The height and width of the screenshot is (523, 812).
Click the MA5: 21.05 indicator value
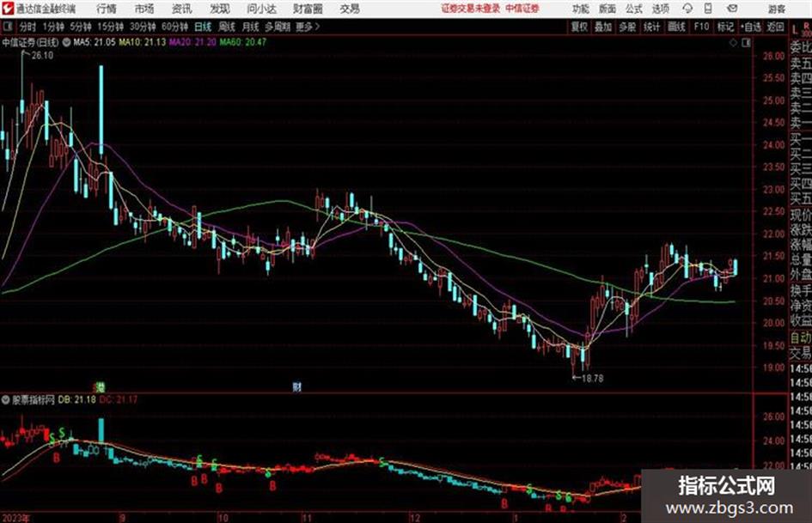point(95,42)
